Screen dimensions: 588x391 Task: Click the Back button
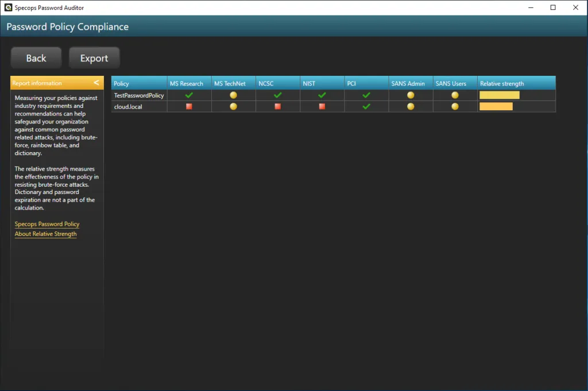coord(36,58)
